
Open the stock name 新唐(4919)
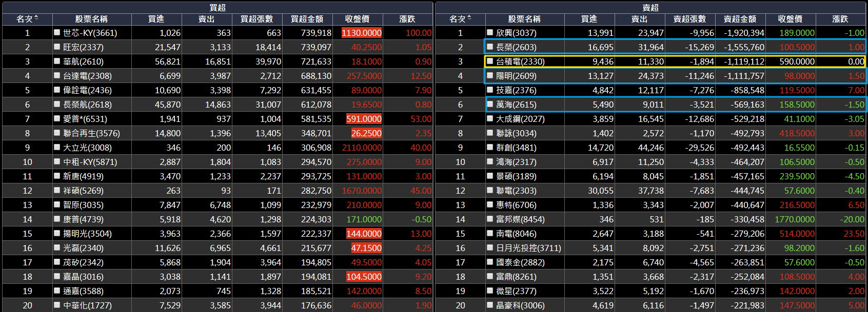[x=83, y=176]
